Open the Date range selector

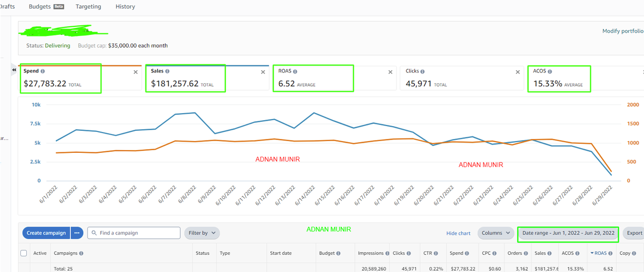(x=568, y=233)
